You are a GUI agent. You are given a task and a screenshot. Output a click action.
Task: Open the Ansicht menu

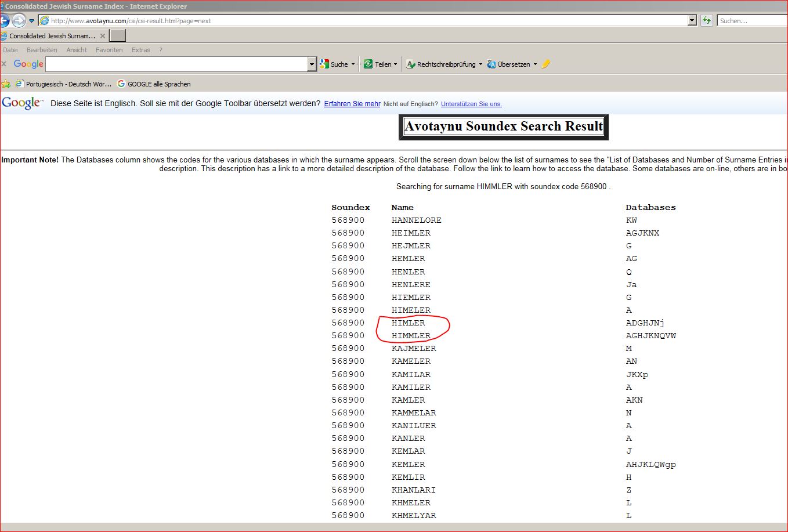77,50
